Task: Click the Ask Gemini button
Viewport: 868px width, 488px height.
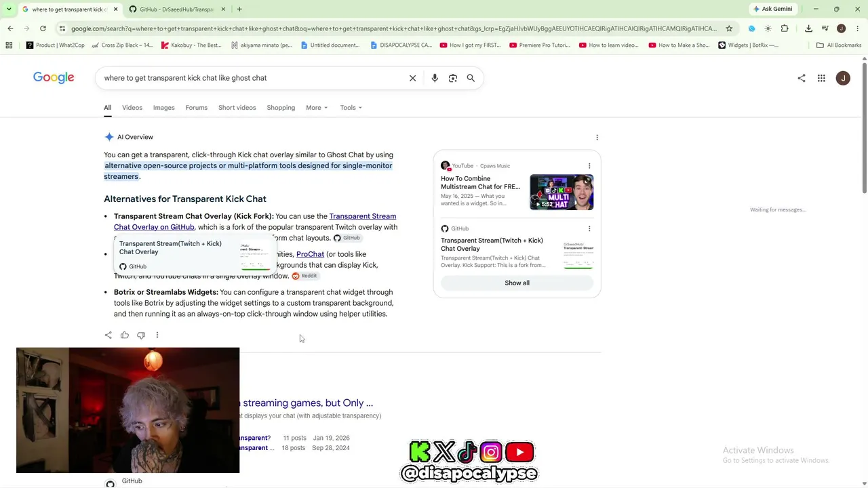Action: (x=772, y=9)
